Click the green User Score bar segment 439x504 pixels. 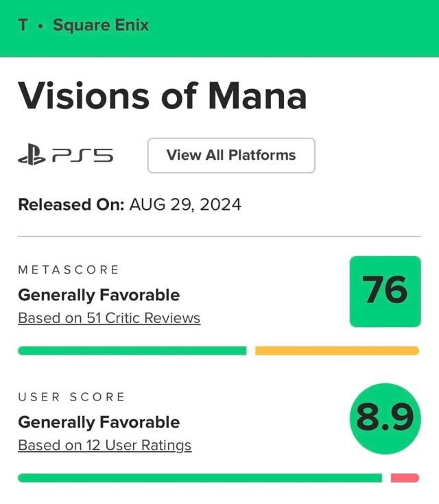200,478
